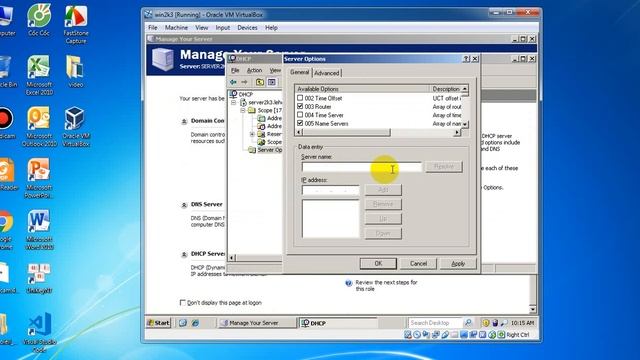Screen dimensions: 640x360
Task: Select the DHCP root node icon
Action: (233, 94)
